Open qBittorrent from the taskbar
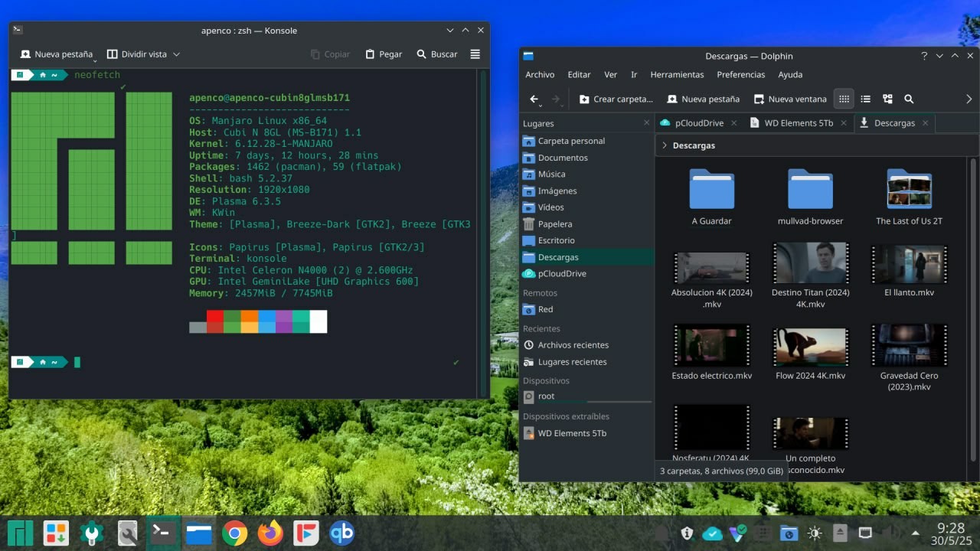The width and height of the screenshot is (980, 551). click(x=341, y=533)
